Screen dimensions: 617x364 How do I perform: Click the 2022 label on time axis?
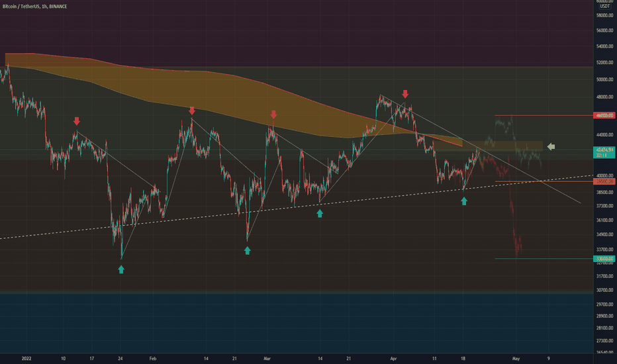click(26, 359)
